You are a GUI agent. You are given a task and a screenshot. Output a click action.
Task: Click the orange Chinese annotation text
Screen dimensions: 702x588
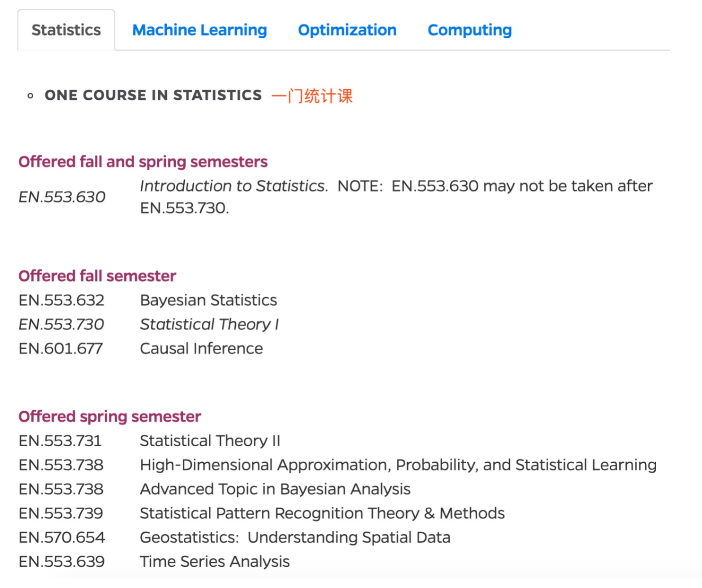coord(312,96)
